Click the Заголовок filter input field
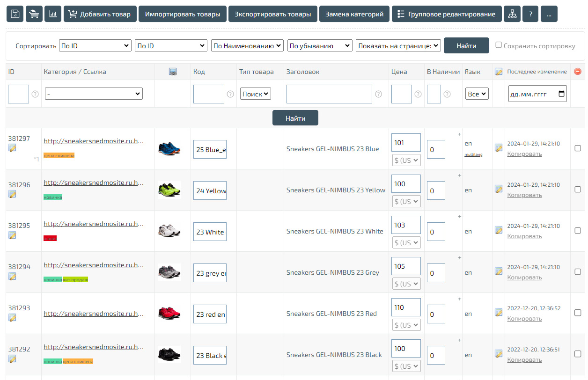Viewport: 588px width, 380px height. point(329,94)
